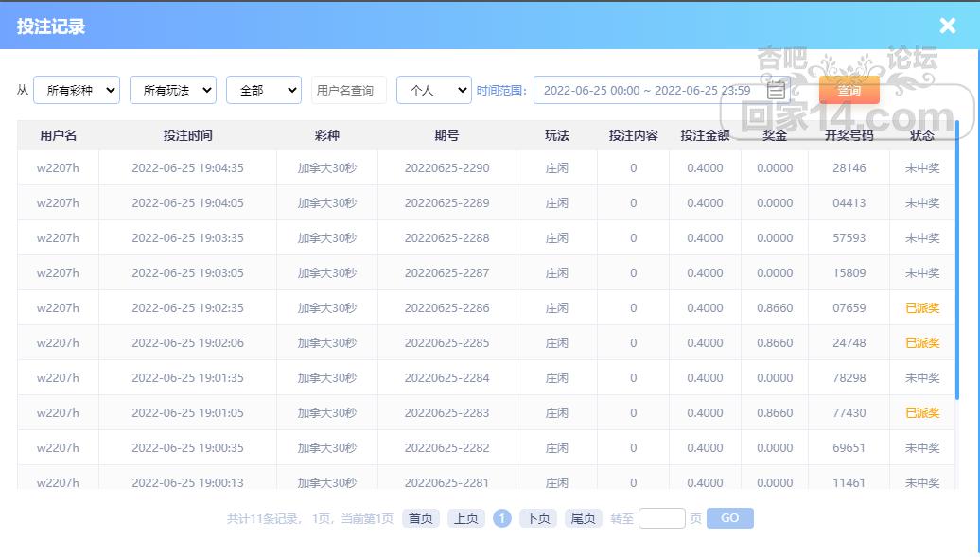Open the calendar icon in date range

click(x=776, y=91)
